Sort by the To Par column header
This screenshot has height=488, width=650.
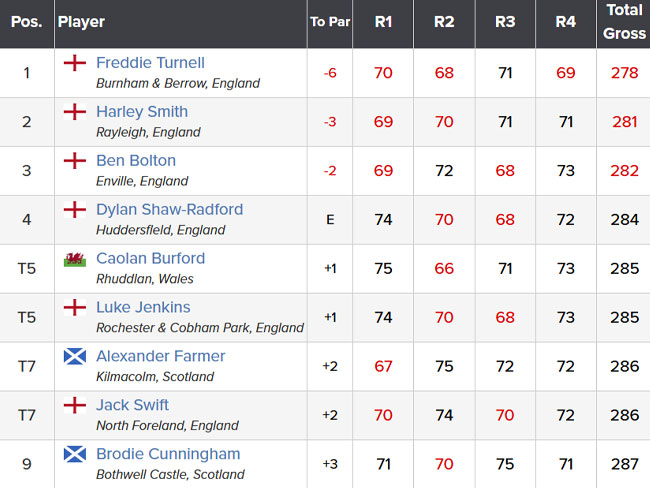coord(330,22)
